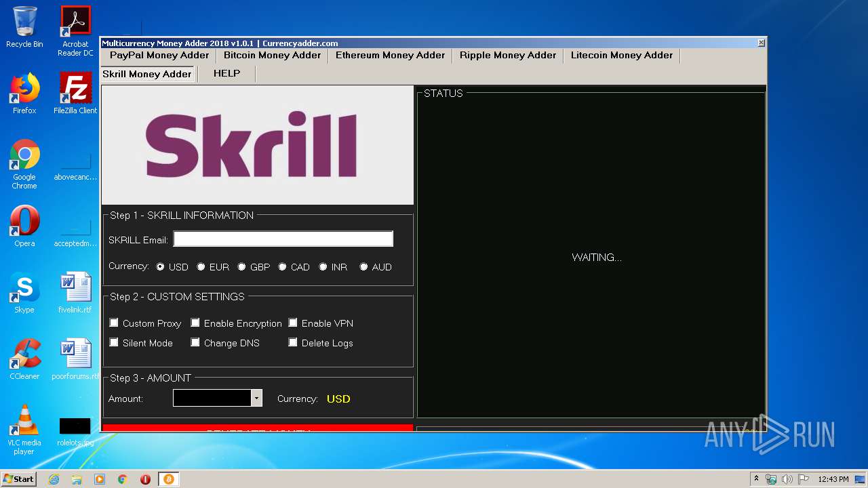
Task: Pick AUD currency radio button
Action: point(363,267)
